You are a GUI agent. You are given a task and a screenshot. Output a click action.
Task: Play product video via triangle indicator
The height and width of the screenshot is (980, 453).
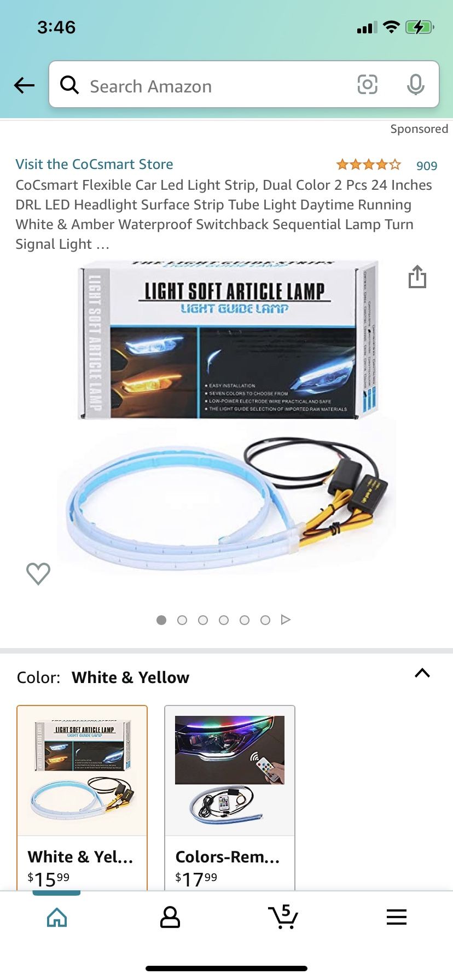(x=286, y=620)
